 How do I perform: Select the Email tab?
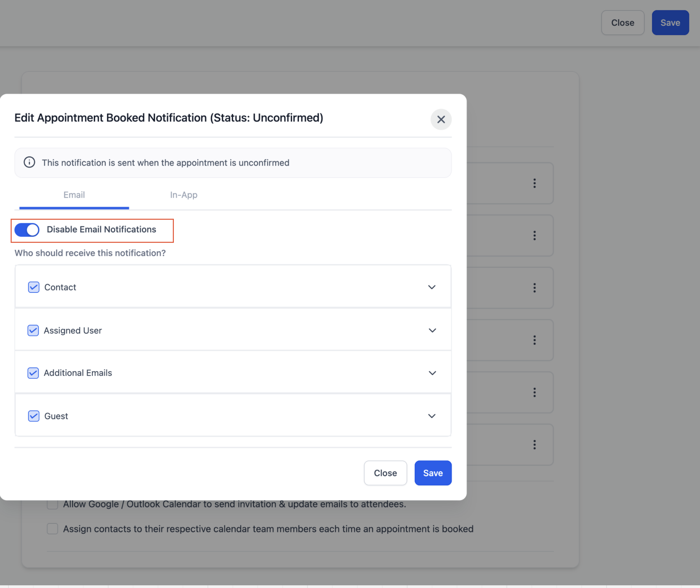point(74,195)
